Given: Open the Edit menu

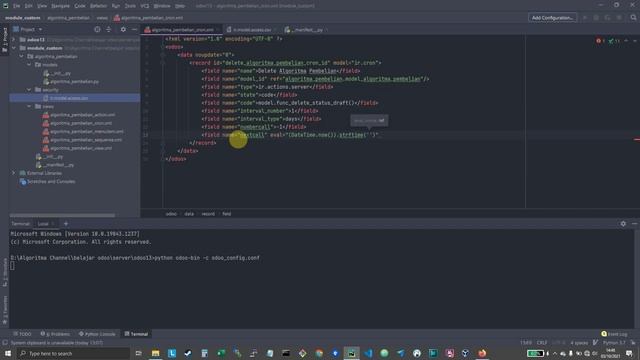Looking at the screenshot, I should click(29, 6).
